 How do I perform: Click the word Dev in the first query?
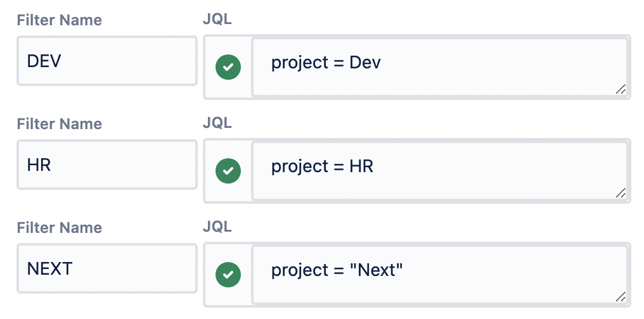(365, 63)
